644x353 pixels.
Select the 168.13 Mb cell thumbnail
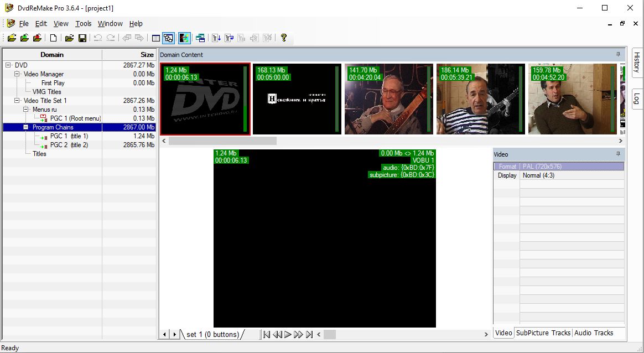click(x=297, y=99)
